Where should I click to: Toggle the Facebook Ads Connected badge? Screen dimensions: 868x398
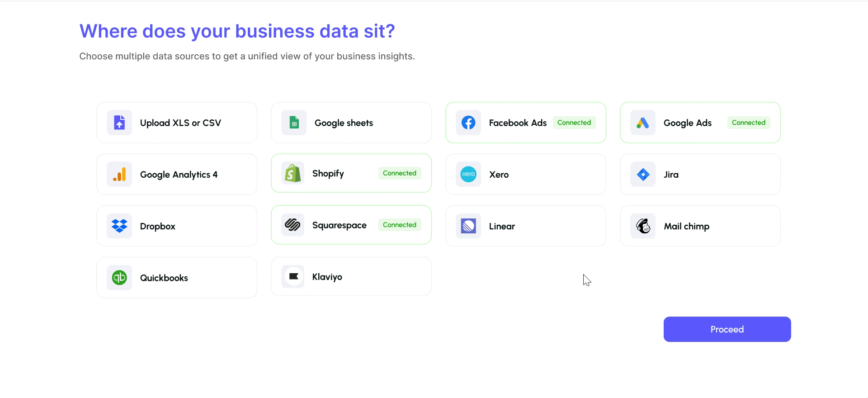tap(574, 123)
